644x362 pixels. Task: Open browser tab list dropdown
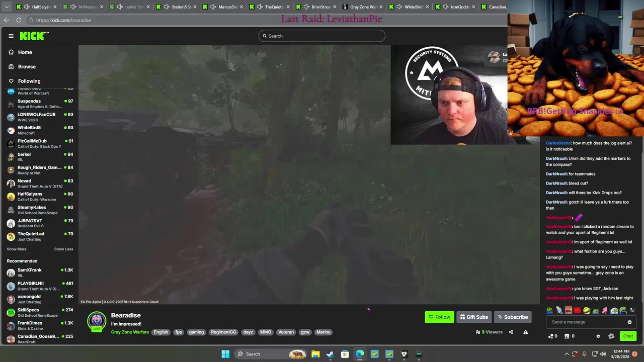6,7
